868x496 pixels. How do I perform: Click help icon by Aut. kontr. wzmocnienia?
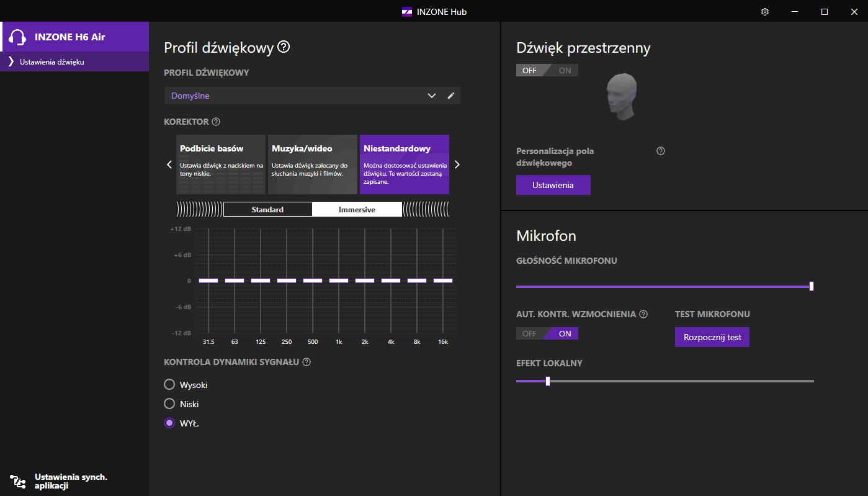tap(643, 314)
